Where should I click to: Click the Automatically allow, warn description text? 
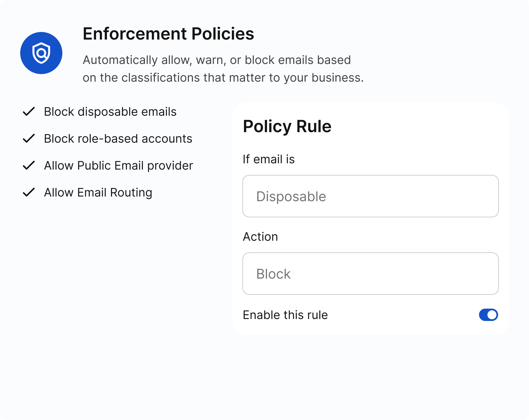tap(223, 69)
